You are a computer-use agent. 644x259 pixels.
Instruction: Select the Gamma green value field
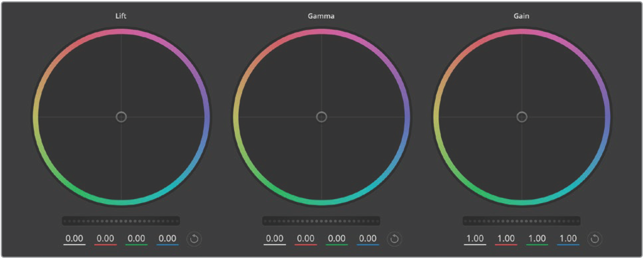(x=337, y=239)
